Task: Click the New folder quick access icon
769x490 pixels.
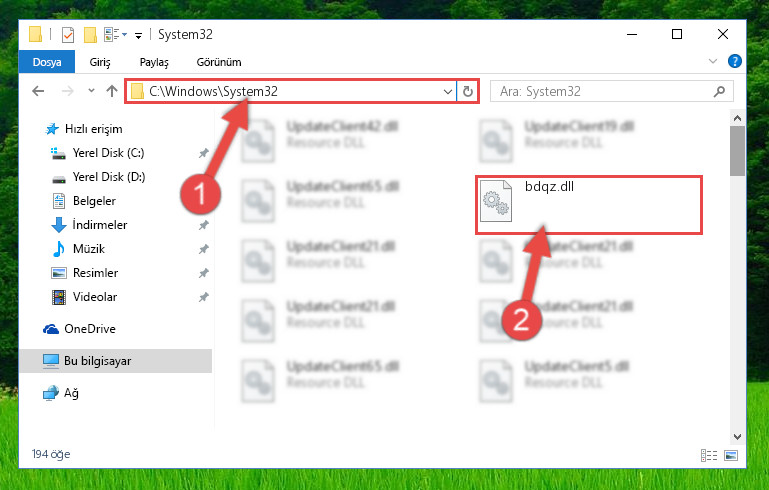Action: 90,35
